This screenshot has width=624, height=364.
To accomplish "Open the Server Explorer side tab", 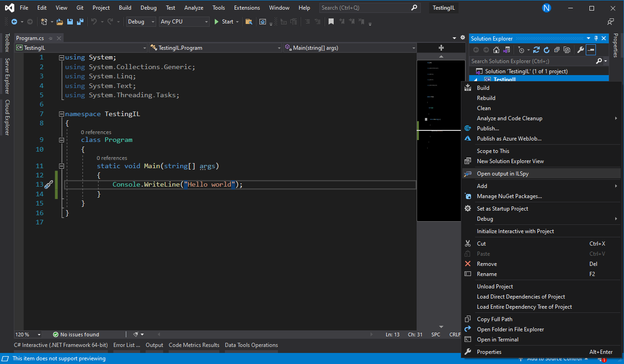I will pos(7,76).
